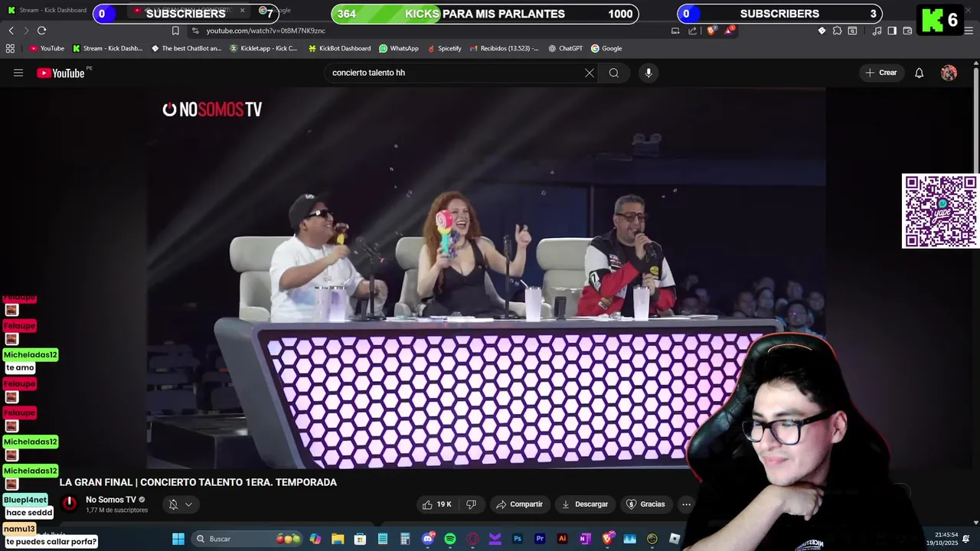Open the No Somos TV channel name
The width and height of the screenshot is (980, 551).
pyautogui.click(x=111, y=500)
